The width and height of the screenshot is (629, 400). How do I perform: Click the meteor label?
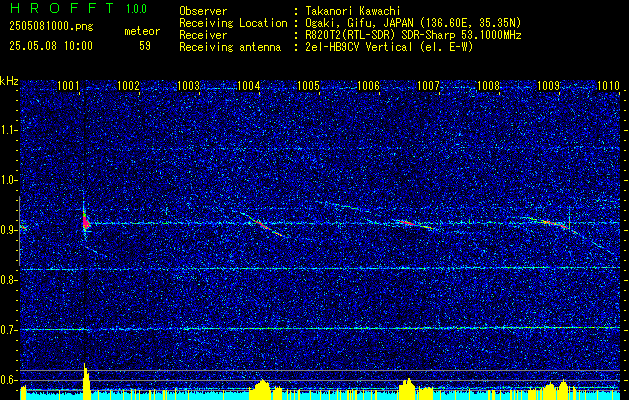(x=142, y=31)
